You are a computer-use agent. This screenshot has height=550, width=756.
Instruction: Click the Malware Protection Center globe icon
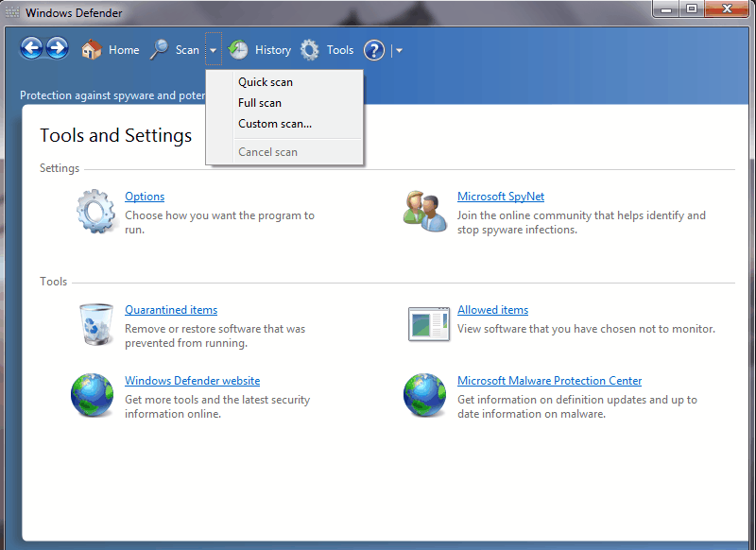tap(424, 395)
